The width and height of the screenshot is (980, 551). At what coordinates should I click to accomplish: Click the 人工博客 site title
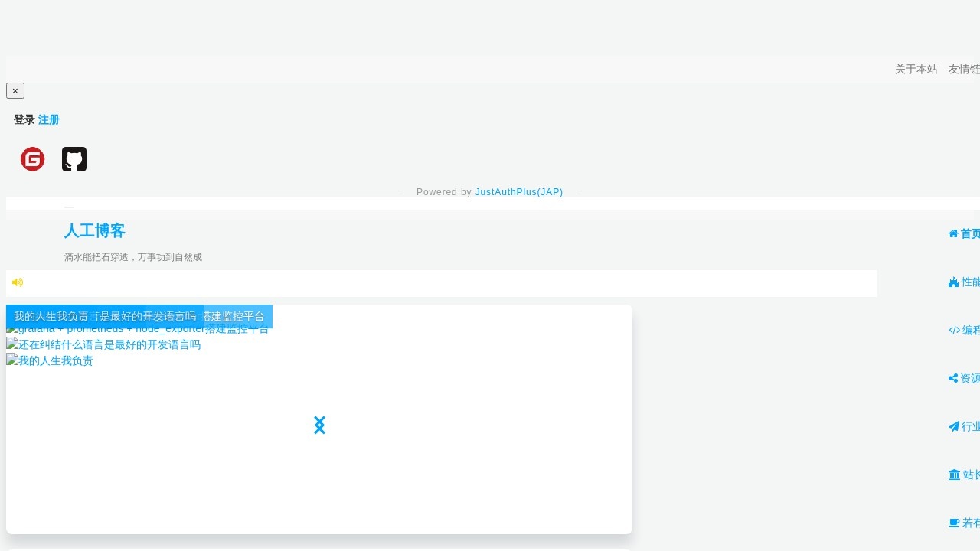coord(95,230)
